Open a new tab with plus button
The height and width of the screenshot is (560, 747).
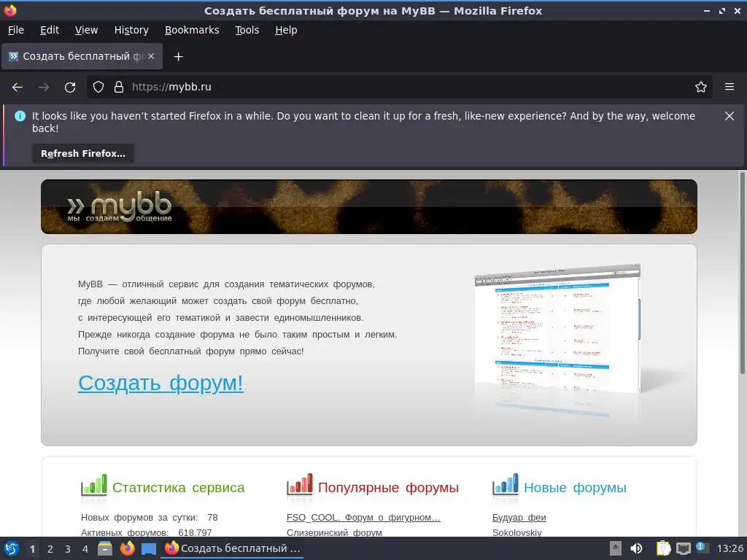178,57
